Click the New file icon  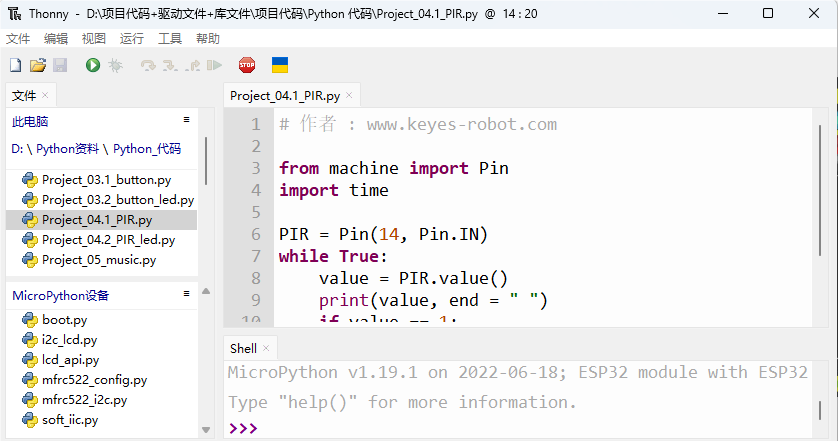click(x=15, y=65)
